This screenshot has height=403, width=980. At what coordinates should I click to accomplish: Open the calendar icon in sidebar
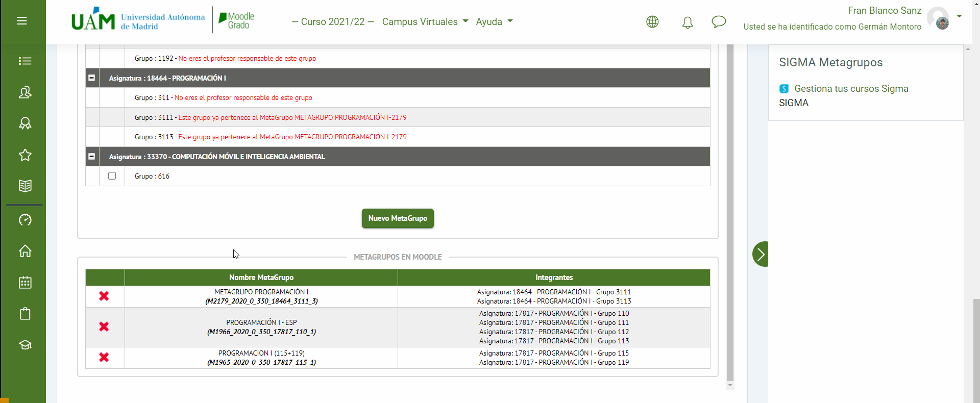tap(25, 282)
